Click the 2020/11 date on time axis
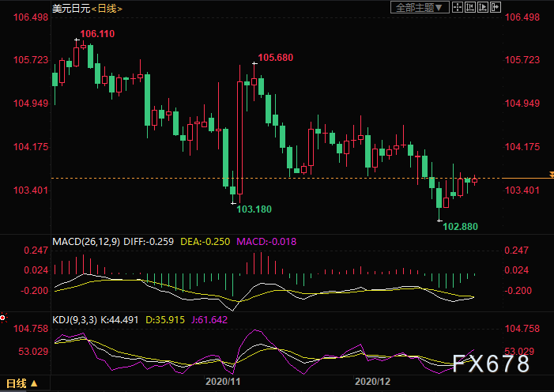The width and height of the screenshot is (554, 392). (224, 382)
